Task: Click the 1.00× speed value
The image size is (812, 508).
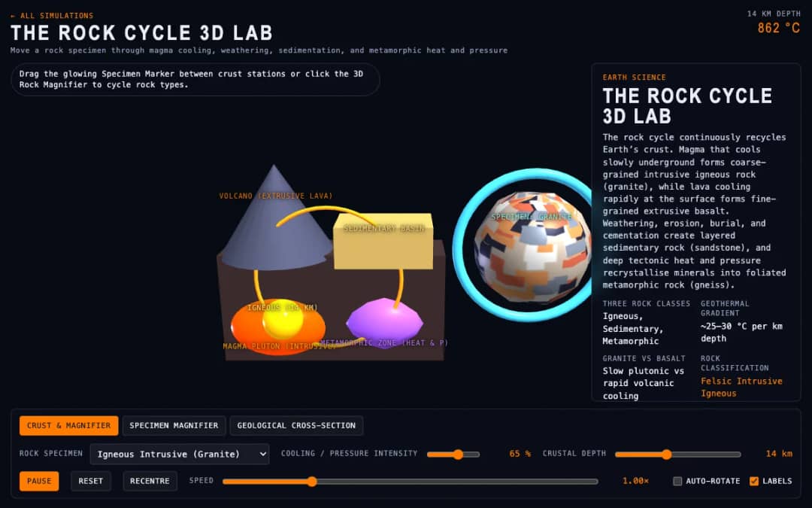Action: point(635,481)
